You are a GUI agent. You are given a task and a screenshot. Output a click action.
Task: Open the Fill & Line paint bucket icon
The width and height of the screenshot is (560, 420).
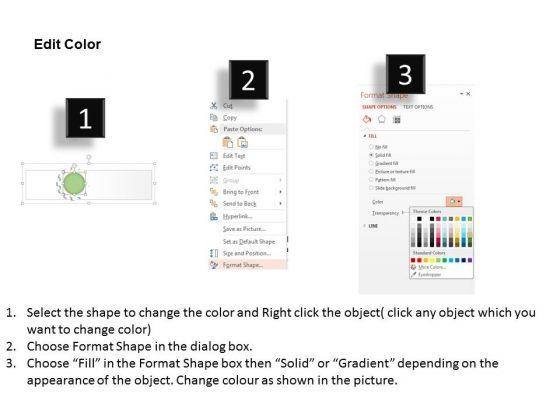tap(367, 119)
